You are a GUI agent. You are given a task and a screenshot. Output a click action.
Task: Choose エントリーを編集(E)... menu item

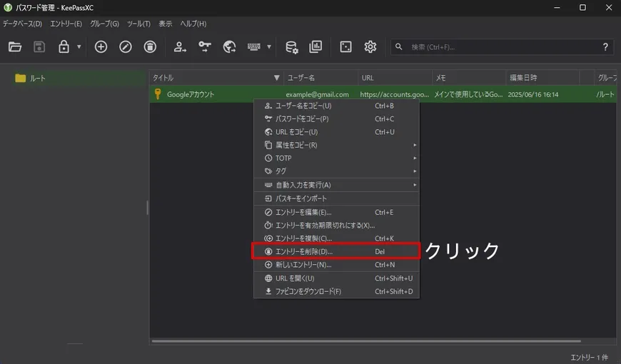coord(336,212)
